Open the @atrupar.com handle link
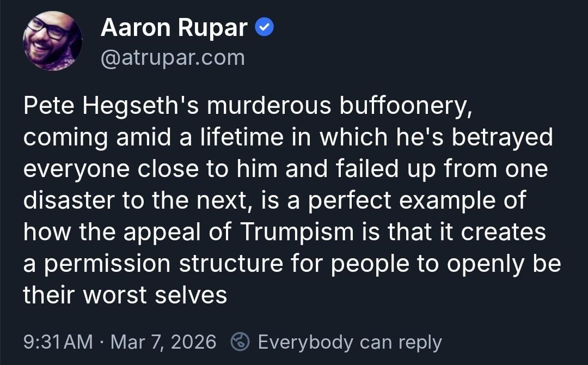The width and height of the screenshot is (588, 365). 173,58
